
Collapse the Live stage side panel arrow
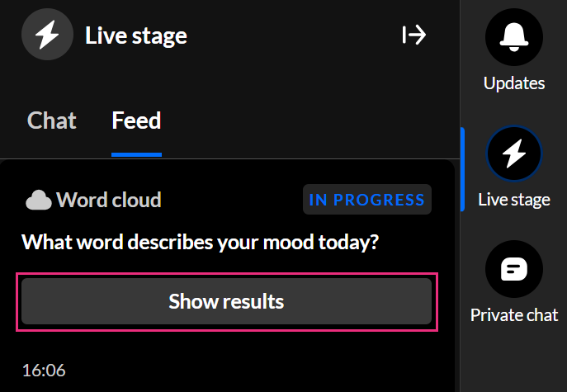(x=413, y=35)
